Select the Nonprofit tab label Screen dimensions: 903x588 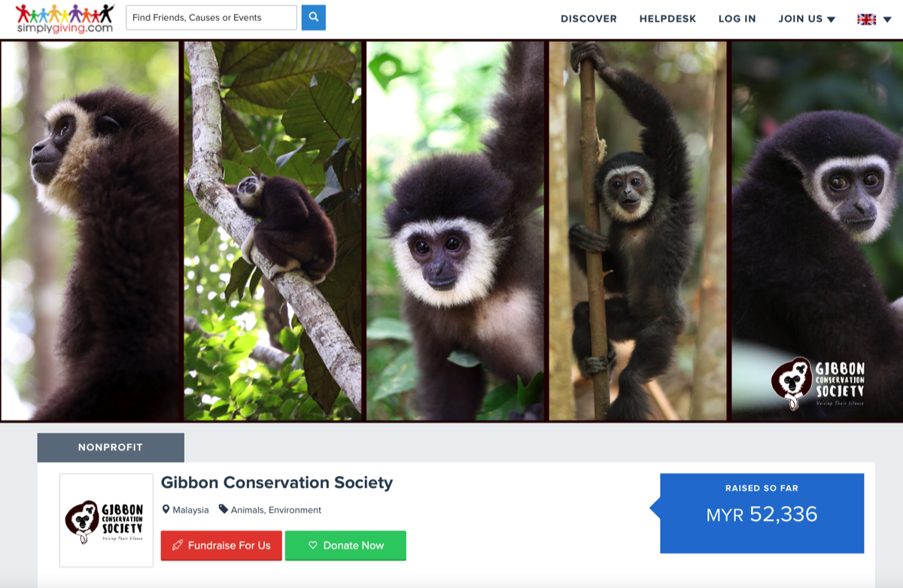(111, 447)
